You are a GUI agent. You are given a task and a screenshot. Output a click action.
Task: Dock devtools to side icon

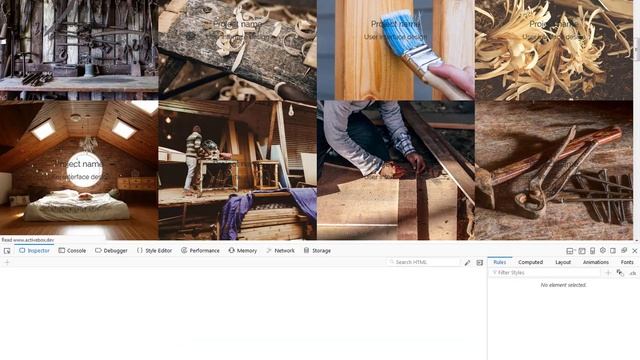click(x=613, y=251)
